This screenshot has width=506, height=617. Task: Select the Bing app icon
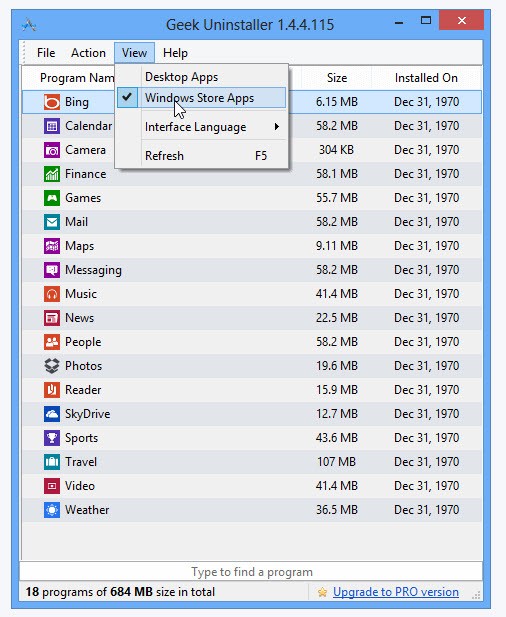[x=52, y=102]
